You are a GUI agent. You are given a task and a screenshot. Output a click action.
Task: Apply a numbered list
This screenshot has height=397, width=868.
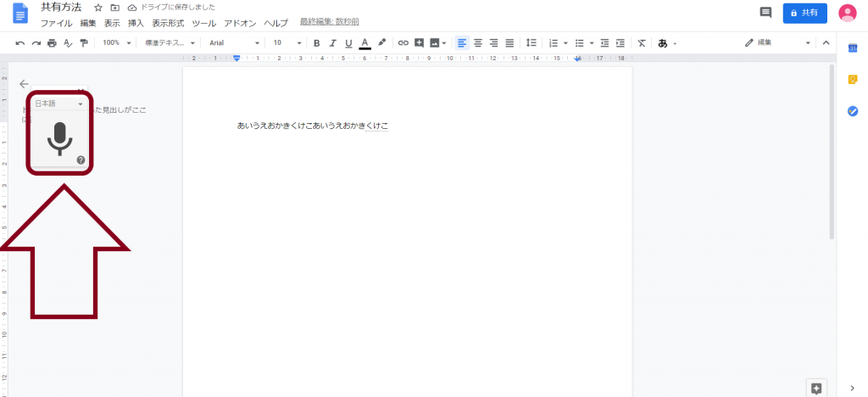click(553, 42)
